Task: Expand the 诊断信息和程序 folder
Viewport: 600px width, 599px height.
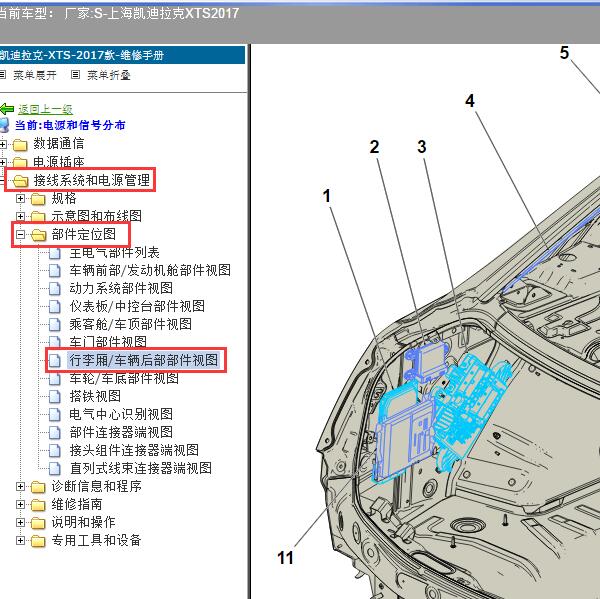Action: coord(20,486)
